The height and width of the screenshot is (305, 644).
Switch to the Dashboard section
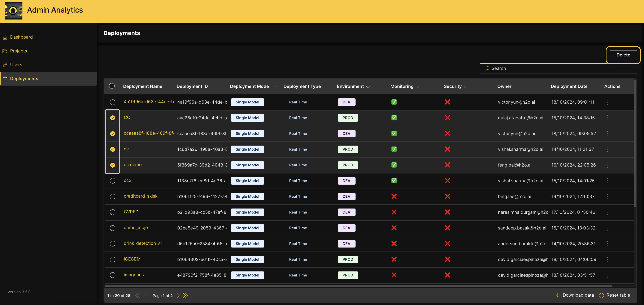22,37
